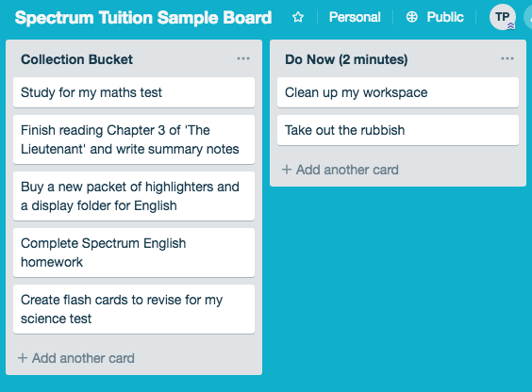Open the highlighters and display folder card
The image size is (532, 392).
tap(134, 196)
